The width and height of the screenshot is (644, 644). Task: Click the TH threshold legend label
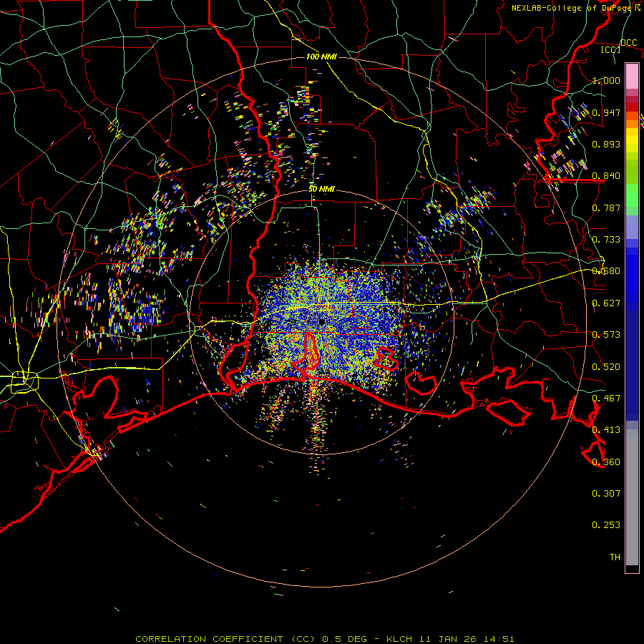point(615,557)
